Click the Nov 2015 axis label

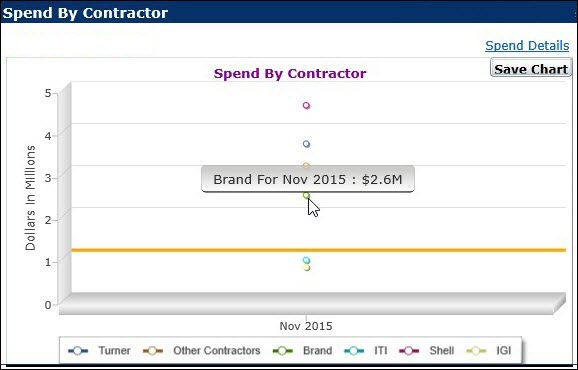(306, 326)
